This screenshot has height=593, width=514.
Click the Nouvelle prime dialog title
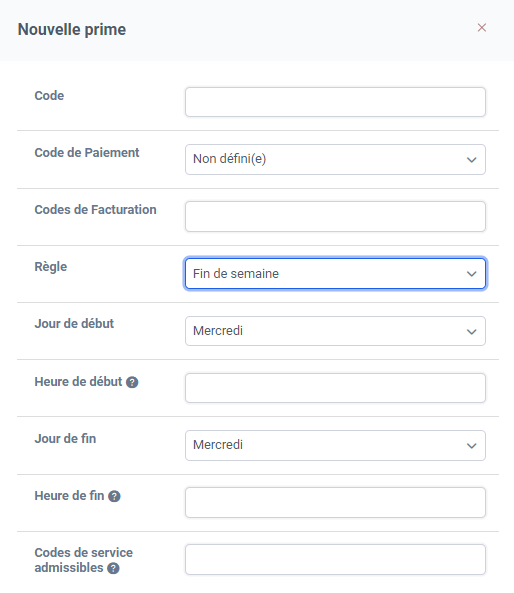[x=72, y=29]
